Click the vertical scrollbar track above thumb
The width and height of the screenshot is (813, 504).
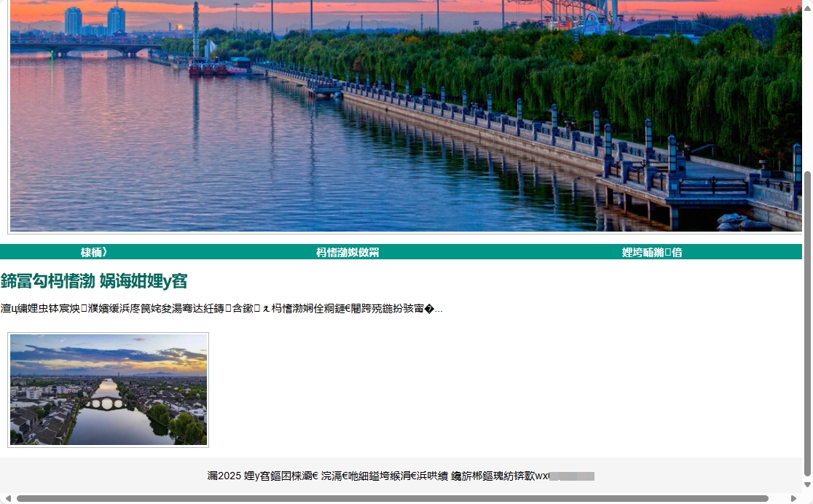click(x=807, y=87)
